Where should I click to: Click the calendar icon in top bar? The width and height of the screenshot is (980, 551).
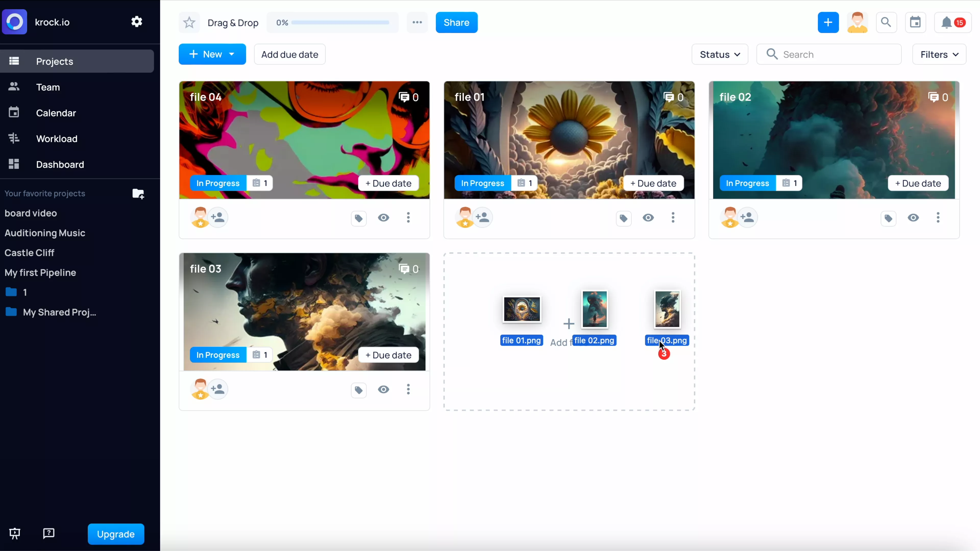pos(915,23)
